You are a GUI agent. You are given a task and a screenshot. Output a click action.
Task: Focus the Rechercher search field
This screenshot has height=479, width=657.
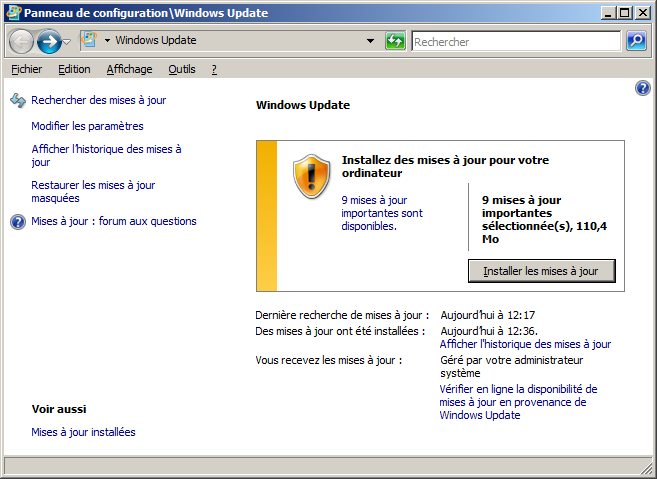coord(514,42)
